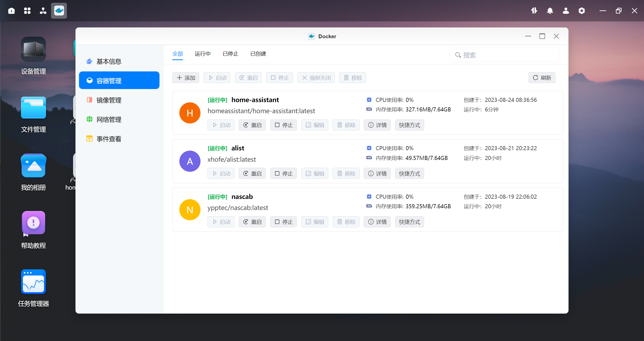Click the orange H avatar of home-assistant

pos(190,113)
